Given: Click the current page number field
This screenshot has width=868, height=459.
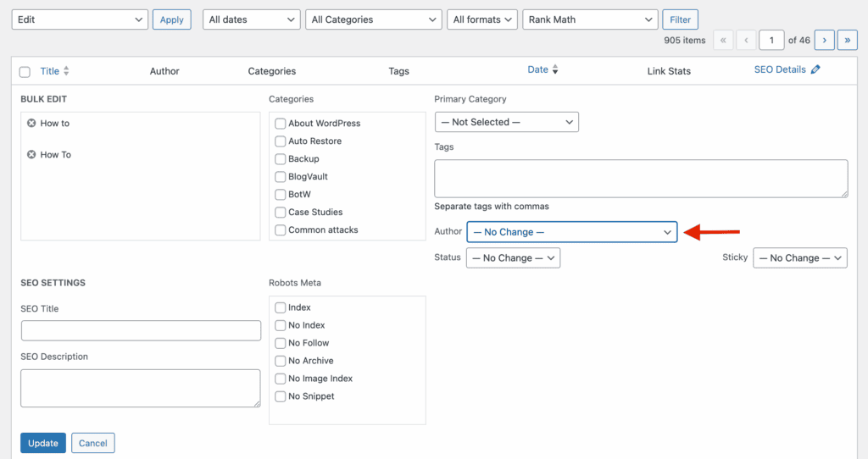Looking at the screenshot, I should pos(771,40).
